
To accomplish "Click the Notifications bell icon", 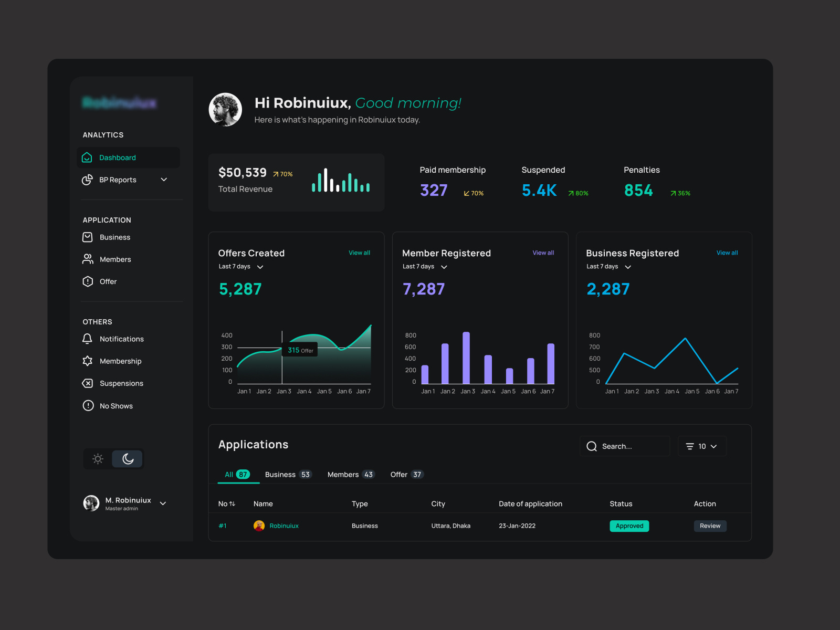I will 88,339.
